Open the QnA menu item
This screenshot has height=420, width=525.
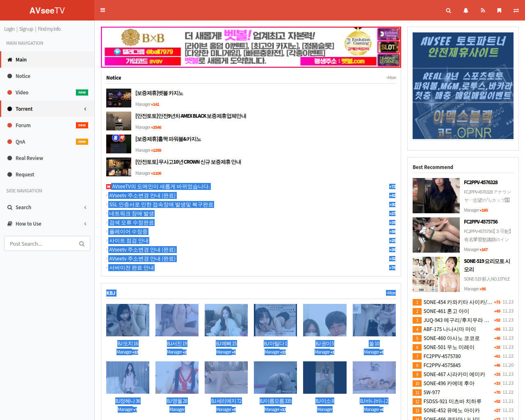click(x=47, y=142)
